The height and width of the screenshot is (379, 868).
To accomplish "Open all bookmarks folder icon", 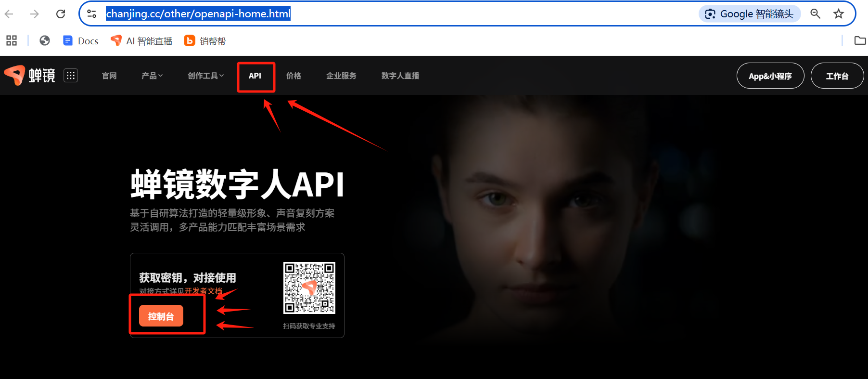I will tap(860, 41).
